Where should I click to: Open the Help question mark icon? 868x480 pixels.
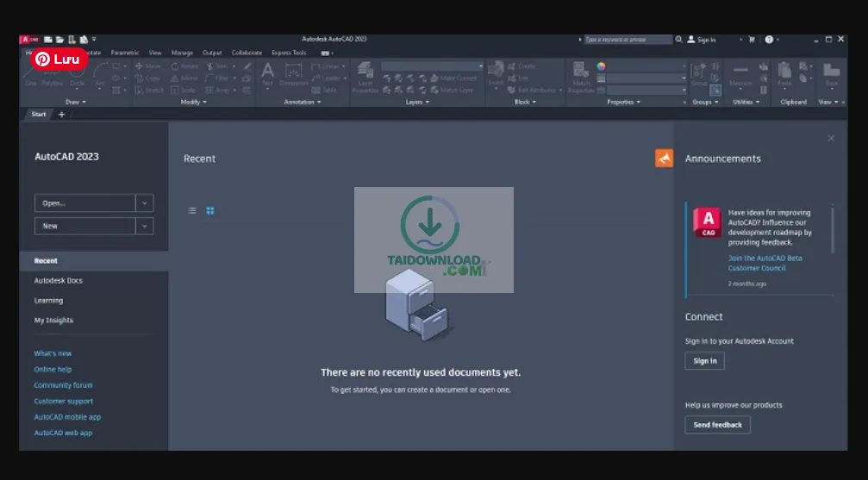(769, 40)
